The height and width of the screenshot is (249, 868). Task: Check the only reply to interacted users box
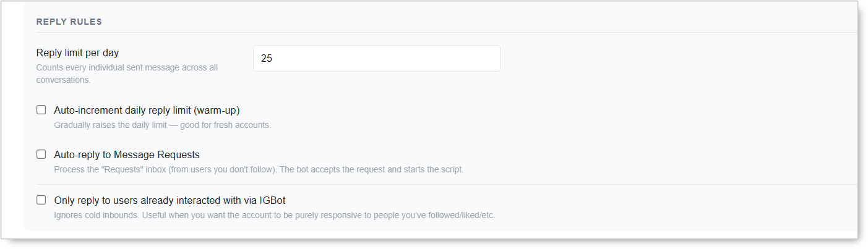[x=41, y=200]
